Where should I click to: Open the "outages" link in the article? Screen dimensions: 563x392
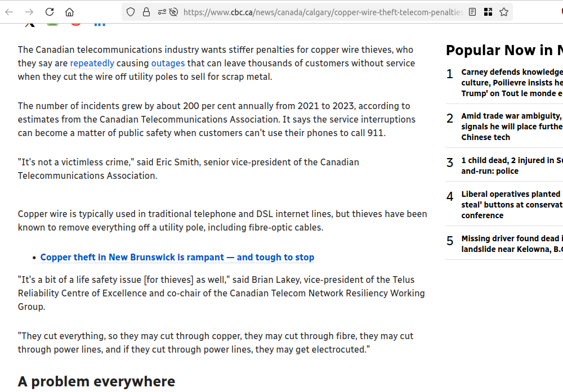[168, 63]
